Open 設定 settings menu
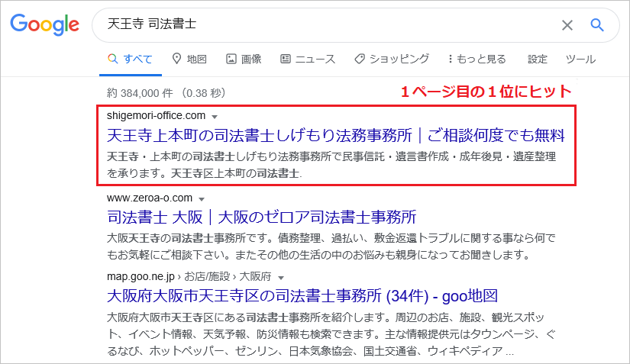Viewport: 630px width, 364px height. click(x=537, y=59)
